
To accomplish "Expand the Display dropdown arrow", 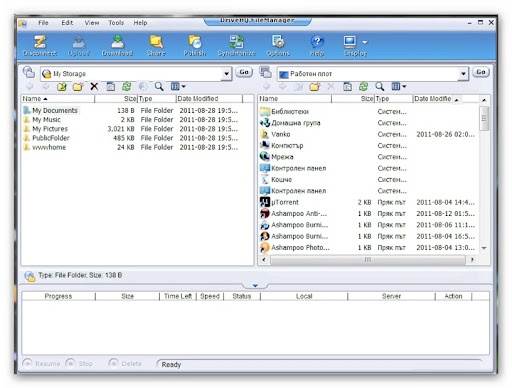I will pyautogui.click(x=365, y=42).
